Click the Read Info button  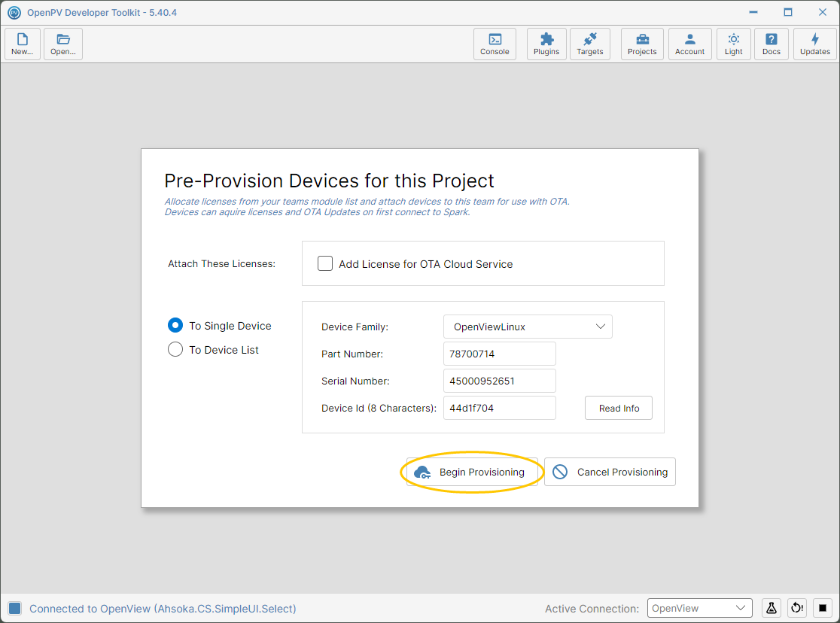click(x=619, y=409)
